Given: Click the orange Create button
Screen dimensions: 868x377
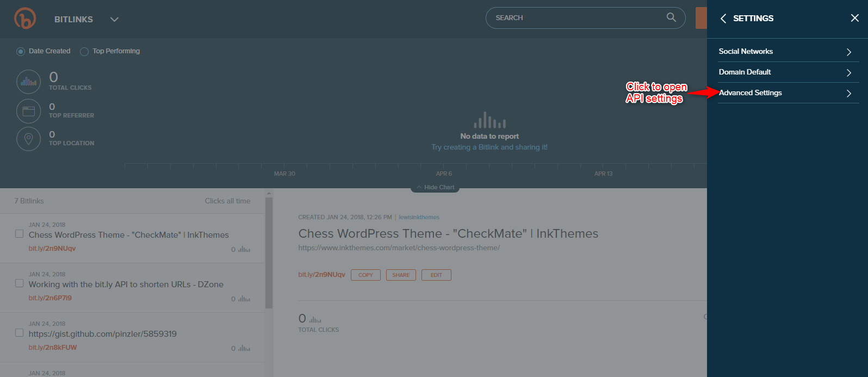Looking at the screenshot, I should point(701,18).
